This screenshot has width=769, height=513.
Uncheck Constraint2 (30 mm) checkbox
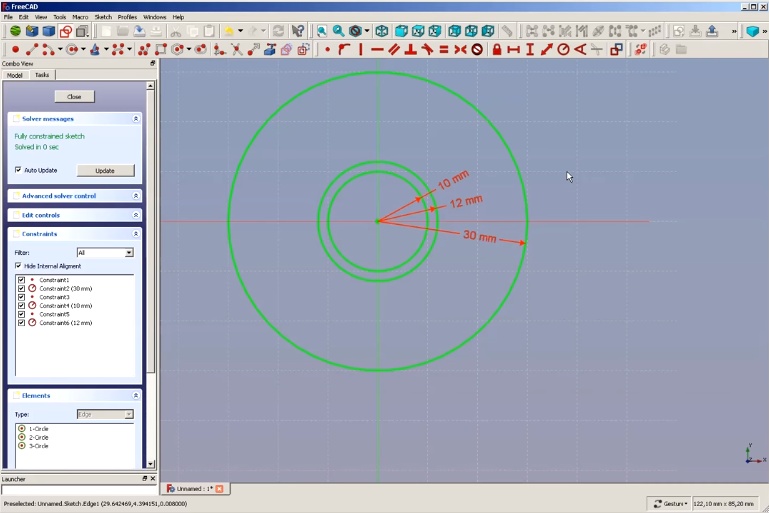pos(21,288)
